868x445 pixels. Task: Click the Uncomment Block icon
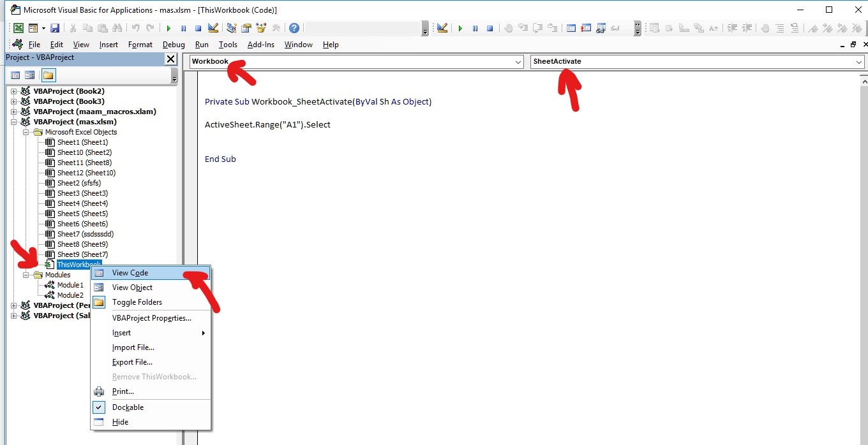795,28
